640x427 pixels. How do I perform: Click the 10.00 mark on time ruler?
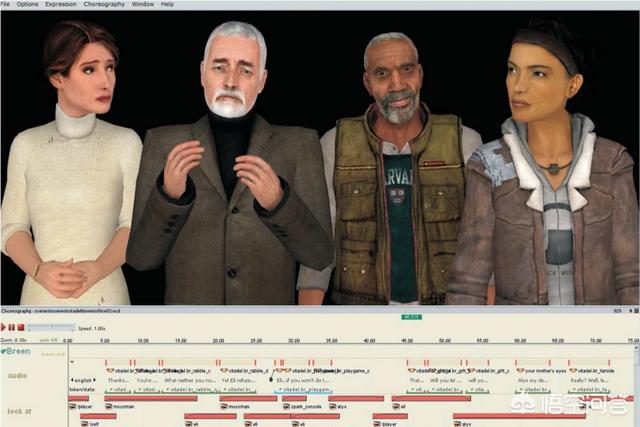click(x=143, y=340)
